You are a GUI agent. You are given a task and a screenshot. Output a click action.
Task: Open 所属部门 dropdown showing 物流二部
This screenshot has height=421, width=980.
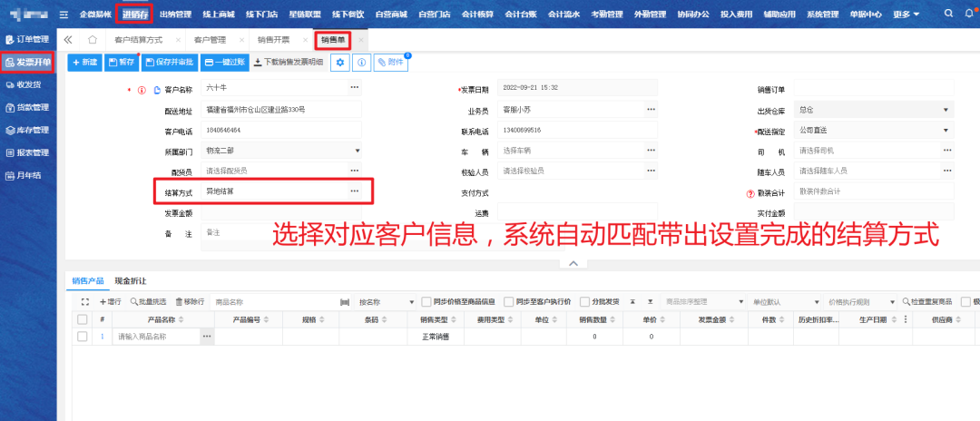(281, 151)
